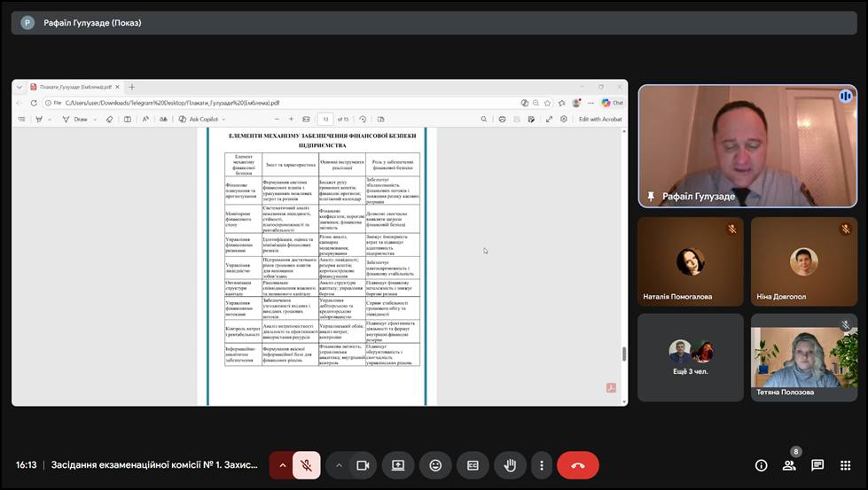This screenshot has height=490, width=868.
Task: Open audio settings arrow beside microphone
Action: pyautogui.click(x=283, y=465)
